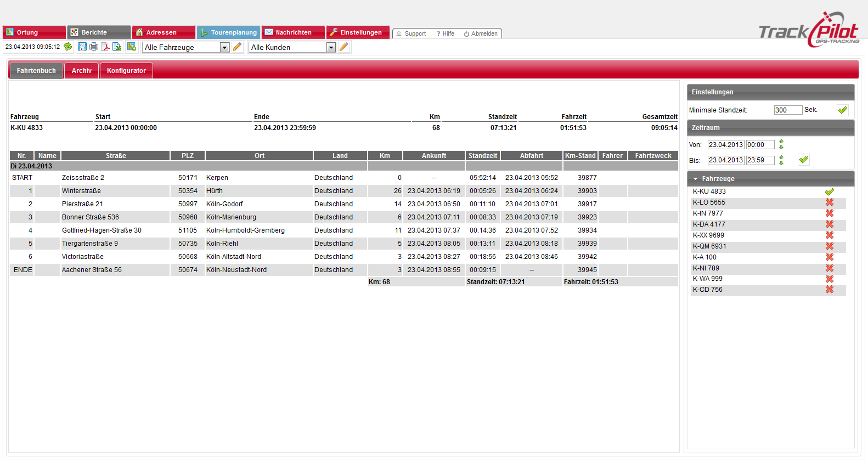Open the Tourenplanung main tab
This screenshot has width=868, height=463.
229,32
